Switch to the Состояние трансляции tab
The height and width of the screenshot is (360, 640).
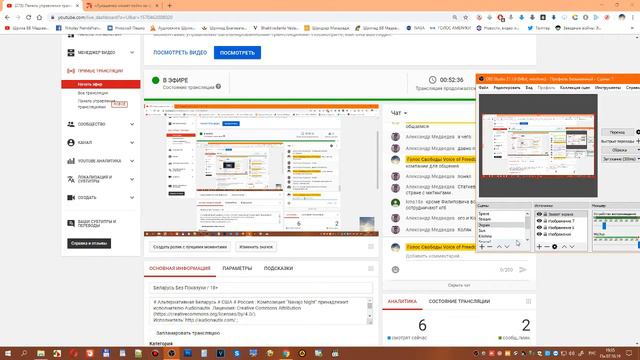459,301
